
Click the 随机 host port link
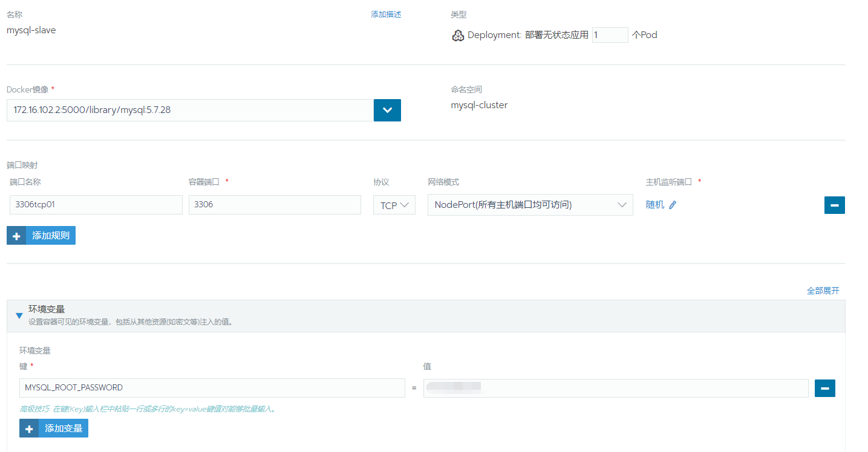point(655,205)
